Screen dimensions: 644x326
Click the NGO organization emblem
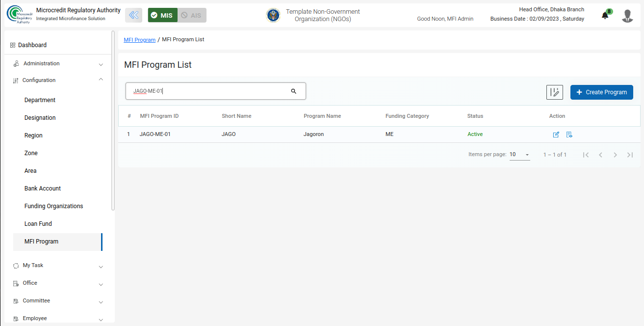(273, 15)
